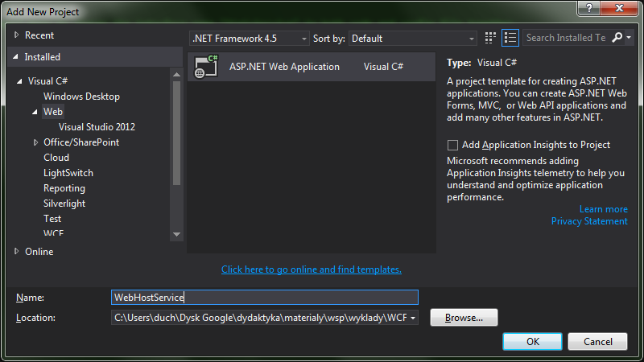The image size is (644, 362).
Task: Click the ASP.NET Web Application template icon
Action: pyautogui.click(x=206, y=67)
